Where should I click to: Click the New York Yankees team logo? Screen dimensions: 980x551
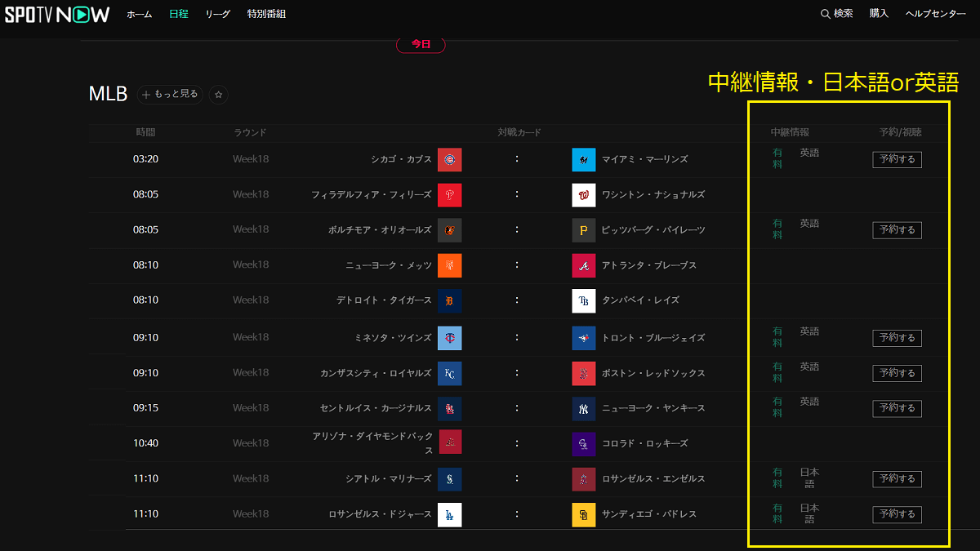tap(584, 408)
